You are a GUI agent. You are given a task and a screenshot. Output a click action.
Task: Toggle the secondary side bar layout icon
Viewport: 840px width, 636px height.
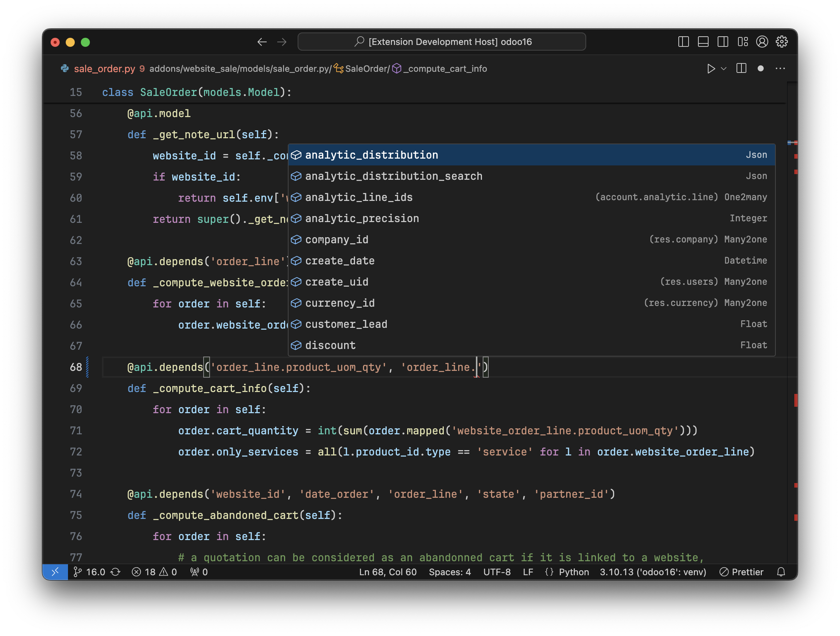[723, 42]
